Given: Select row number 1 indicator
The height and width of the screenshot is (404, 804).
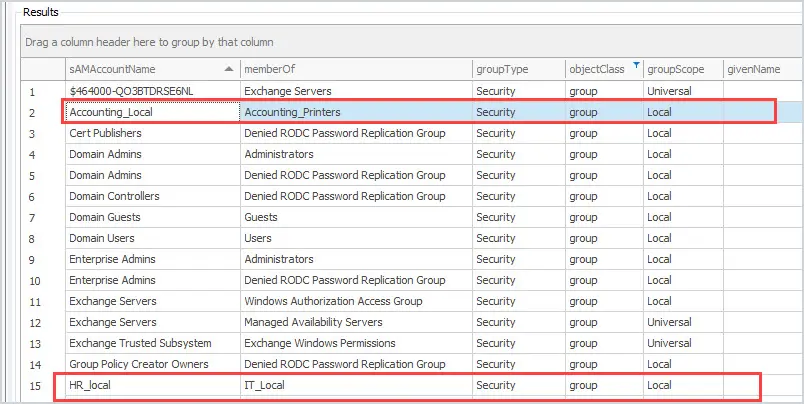Looking at the screenshot, I should coord(43,92).
